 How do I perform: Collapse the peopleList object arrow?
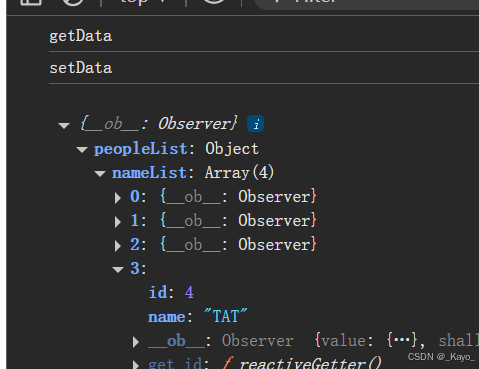(82, 150)
